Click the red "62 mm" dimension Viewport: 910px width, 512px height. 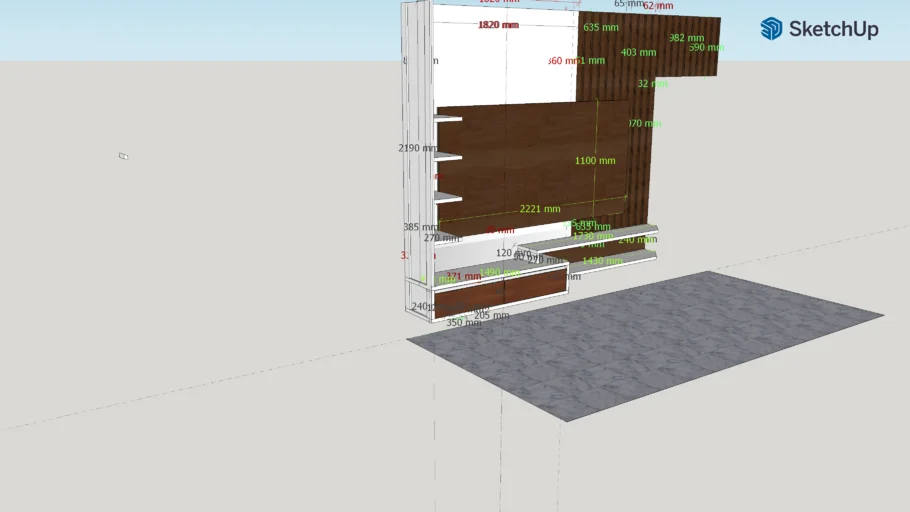coord(658,6)
